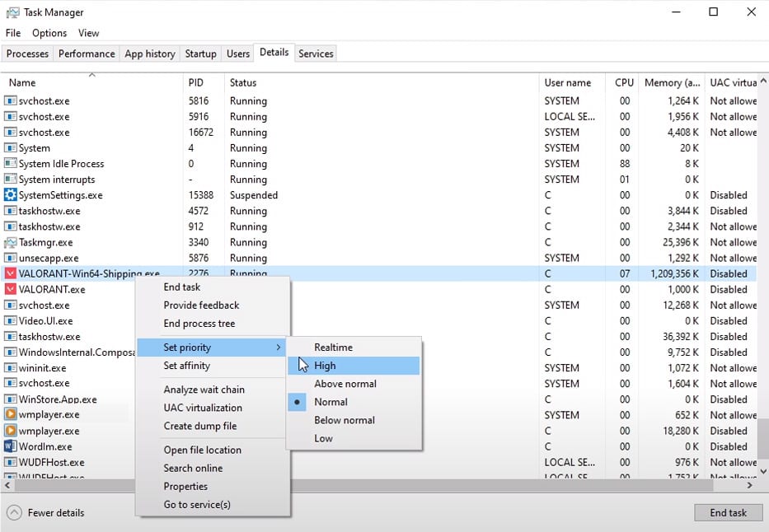Viewport: 769px width, 532px height.
Task: Click the VALORANT.exe process icon
Action: pos(11,290)
